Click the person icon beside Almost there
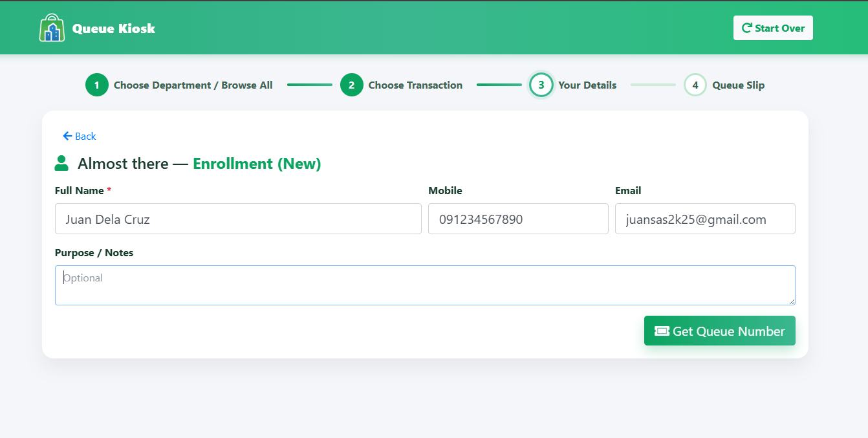Viewport: 868px width, 438px height. point(61,163)
